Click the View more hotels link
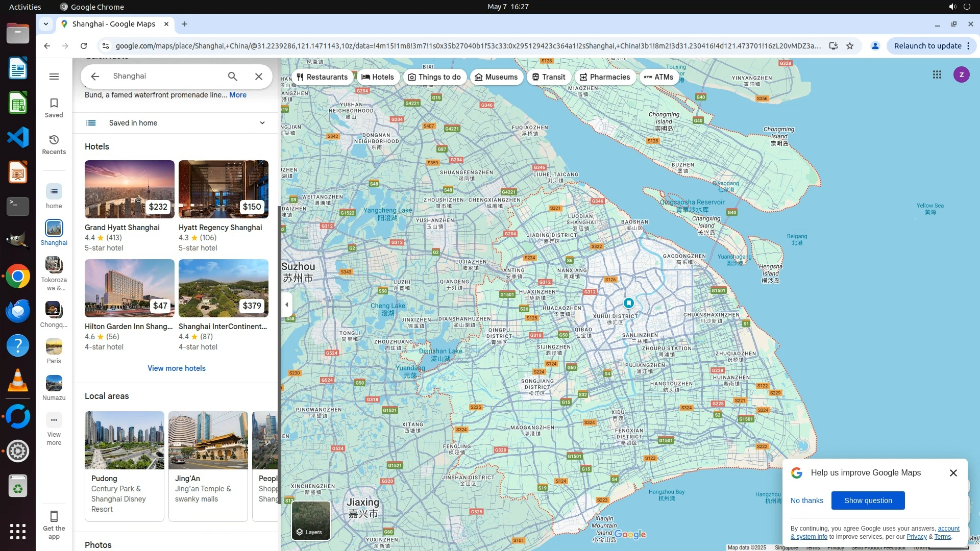This screenshot has height=551, width=980. coord(177,368)
